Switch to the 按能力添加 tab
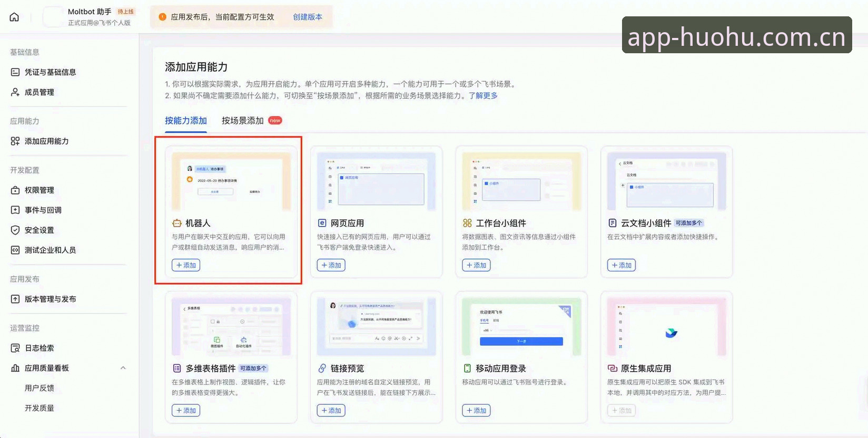The width and height of the screenshot is (868, 438). click(x=186, y=121)
